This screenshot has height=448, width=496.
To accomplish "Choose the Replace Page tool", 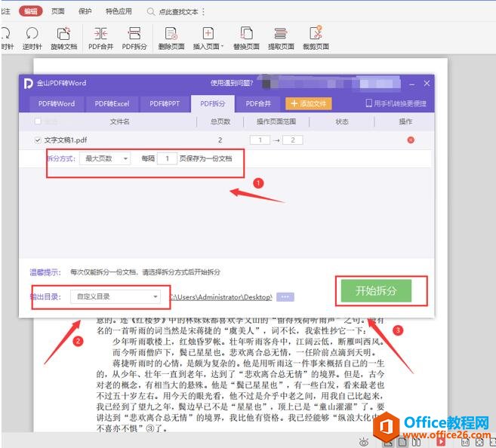I will 246,38.
